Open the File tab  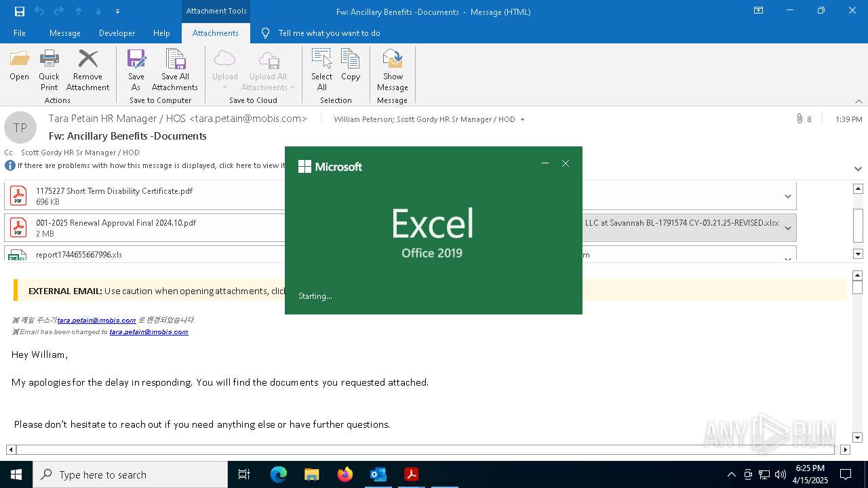pyautogui.click(x=20, y=33)
